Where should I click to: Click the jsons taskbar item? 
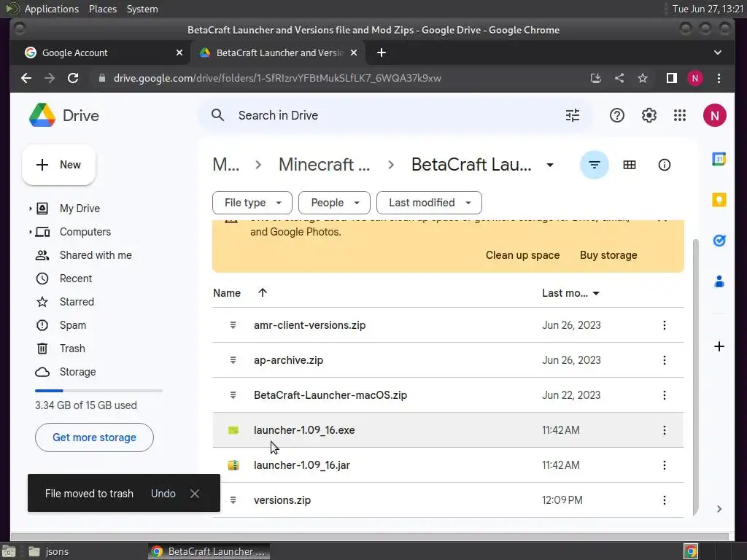click(x=49, y=551)
